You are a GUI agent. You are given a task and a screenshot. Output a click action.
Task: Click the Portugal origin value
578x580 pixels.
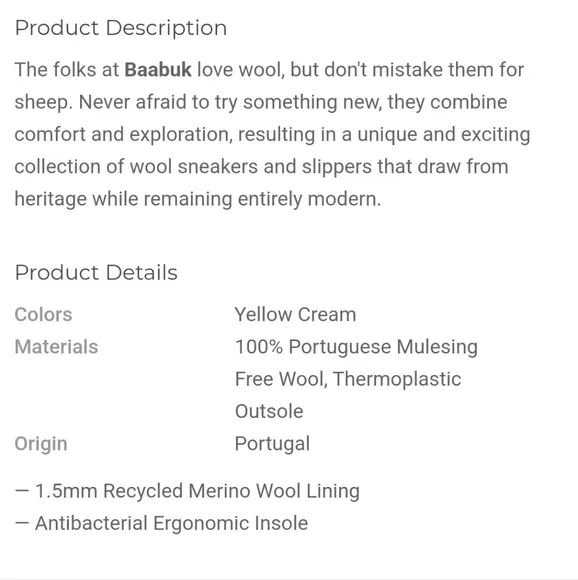click(x=272, y=444)
